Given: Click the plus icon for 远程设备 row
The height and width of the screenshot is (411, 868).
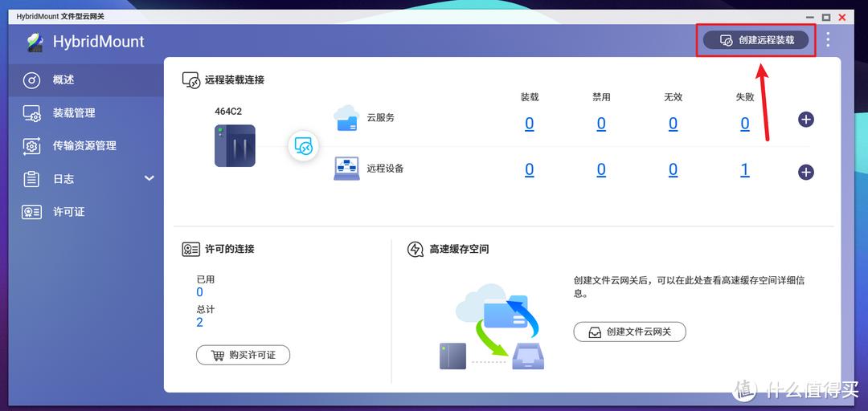Looking at the screenshot, I should pyautogui.click(x=805, y=172).
